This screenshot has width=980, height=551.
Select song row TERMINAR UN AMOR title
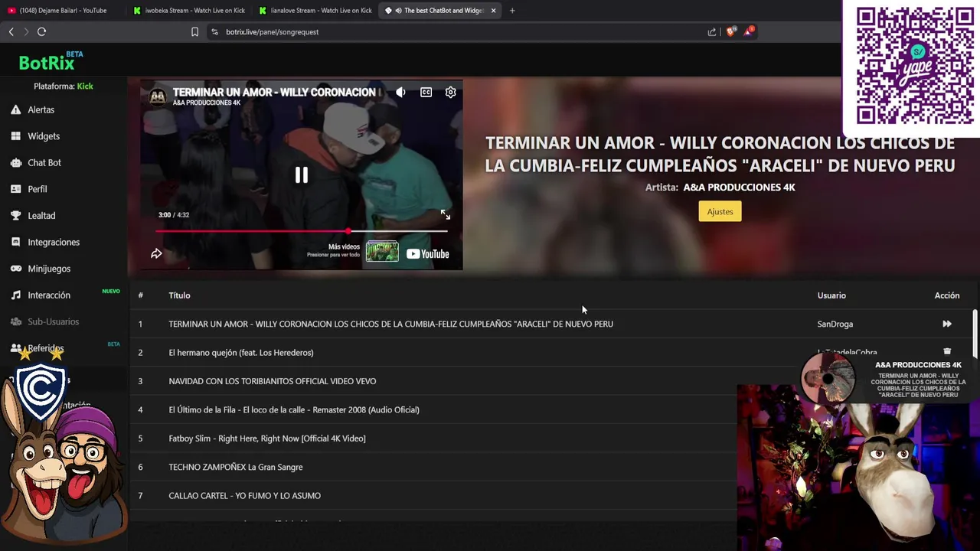(390, 324)
